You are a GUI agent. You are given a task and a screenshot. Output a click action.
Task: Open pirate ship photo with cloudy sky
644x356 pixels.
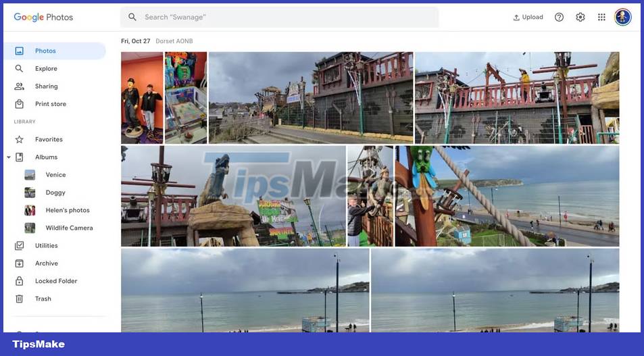click(311, 98)
